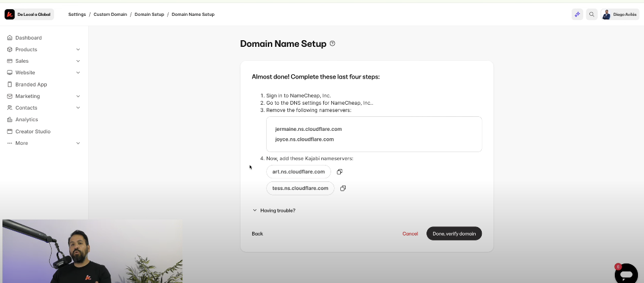Click the Analytics bar chart icon
The height and width of the screenshot is (283, 644).
pos(10,120)
